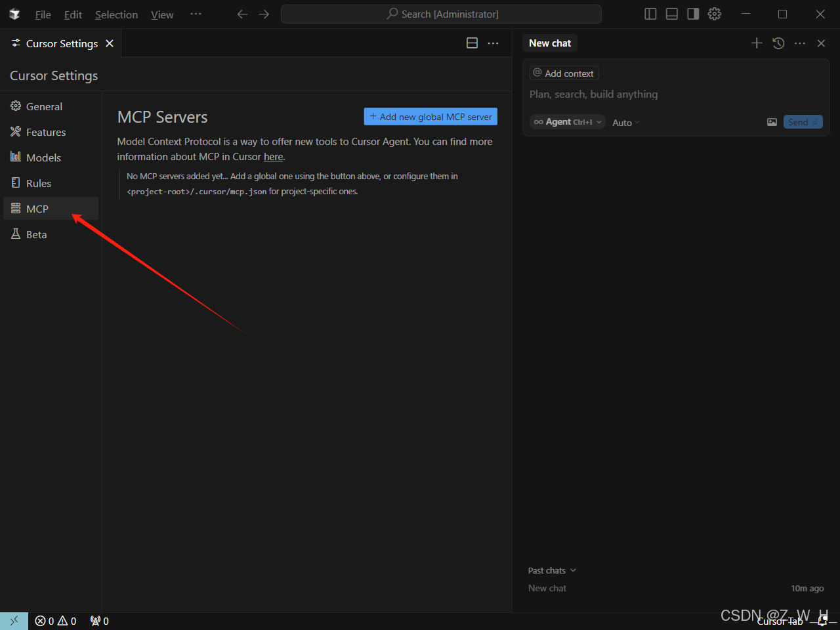Click Add context button

pyautogui.click(x=564, y=73)
